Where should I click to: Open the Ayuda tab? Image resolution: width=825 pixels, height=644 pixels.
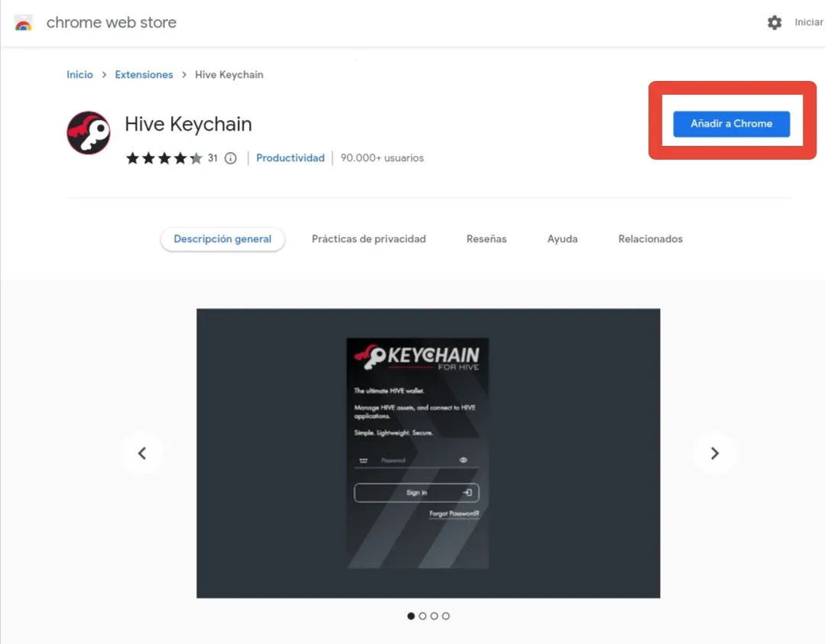(x=562, y=239)
